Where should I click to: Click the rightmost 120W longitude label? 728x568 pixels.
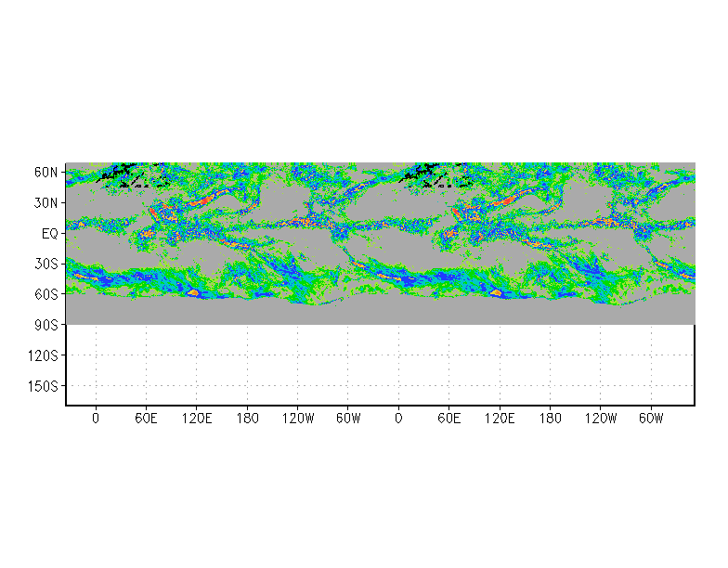pos(600,420)
